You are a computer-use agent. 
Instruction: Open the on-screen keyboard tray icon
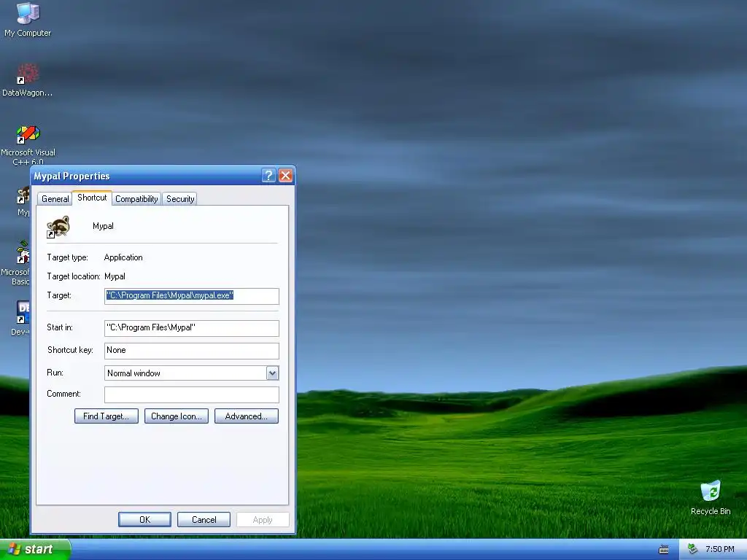(664, 550)
